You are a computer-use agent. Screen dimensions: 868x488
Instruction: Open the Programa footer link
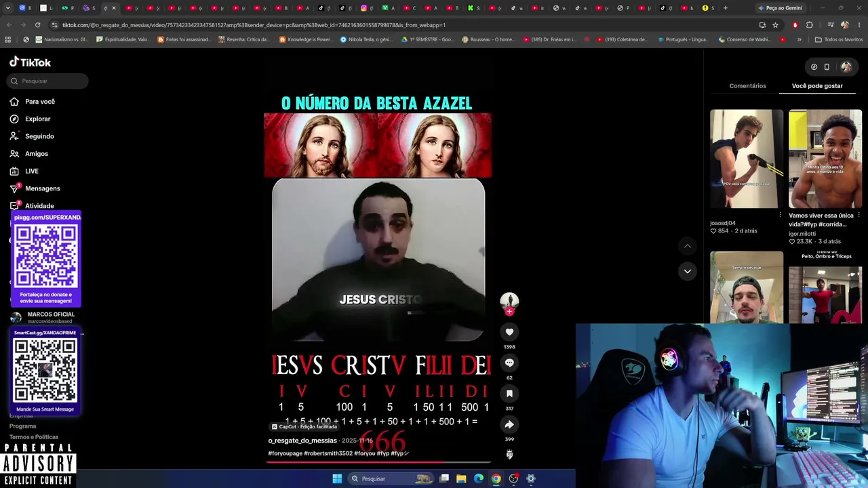(23, 426)
